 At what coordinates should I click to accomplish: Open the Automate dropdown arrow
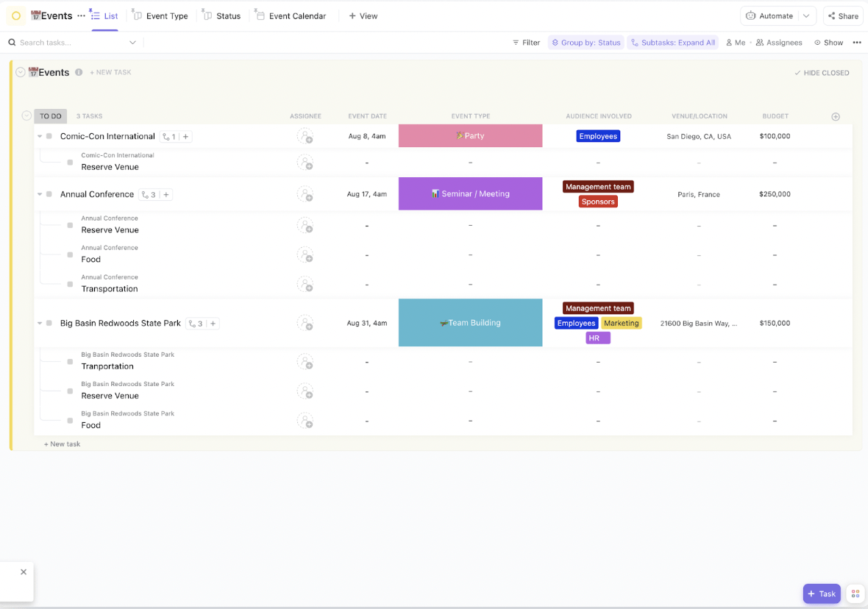pyautogui.click(x=806, y=16)
